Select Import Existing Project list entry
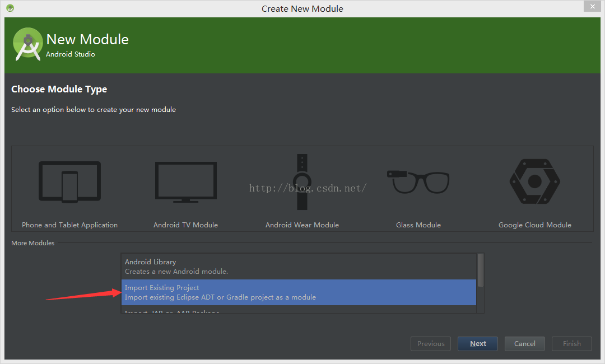This screenshot has height=364, width=605. [x=299, y=292]
